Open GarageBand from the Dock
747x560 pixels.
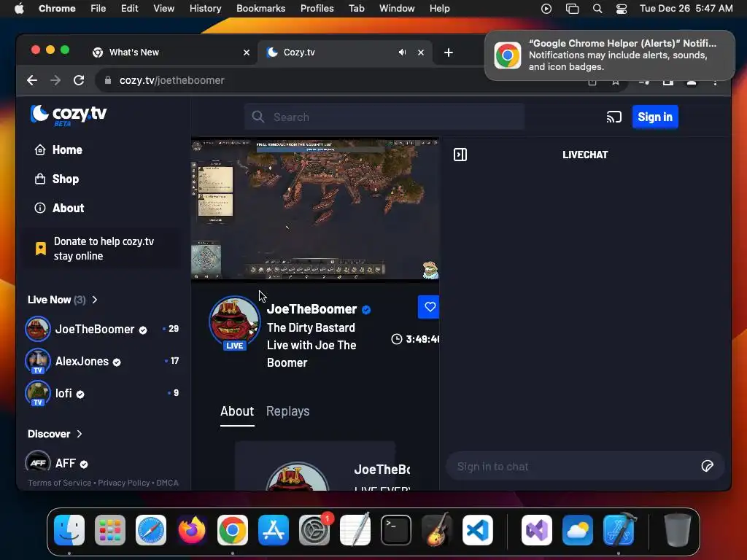[437, 530]
